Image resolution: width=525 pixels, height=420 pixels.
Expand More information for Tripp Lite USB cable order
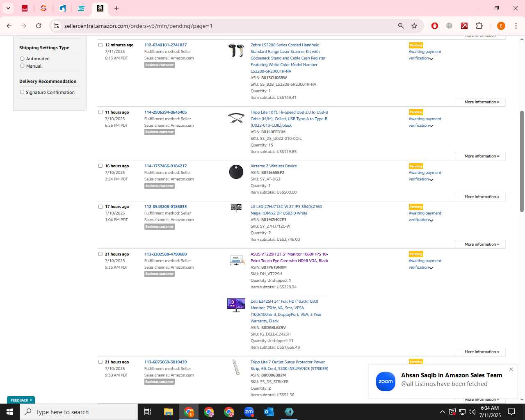tap(480, 156)
